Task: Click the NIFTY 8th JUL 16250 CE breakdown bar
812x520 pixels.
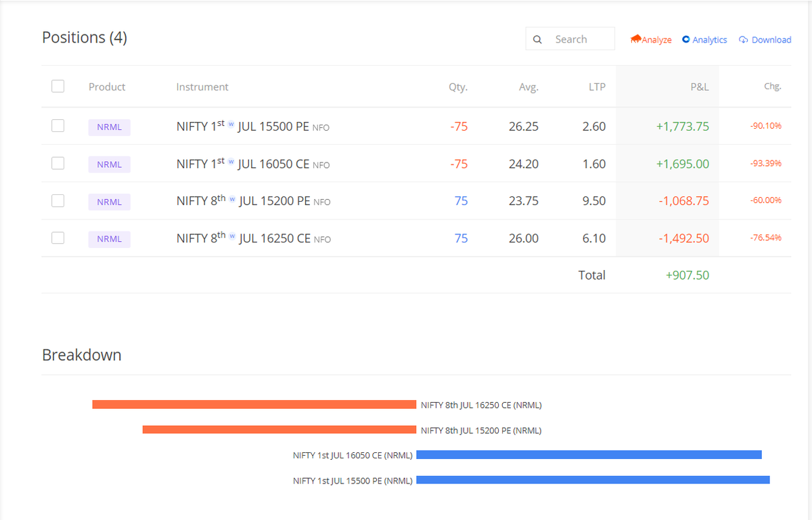Action: coord(254,404)
